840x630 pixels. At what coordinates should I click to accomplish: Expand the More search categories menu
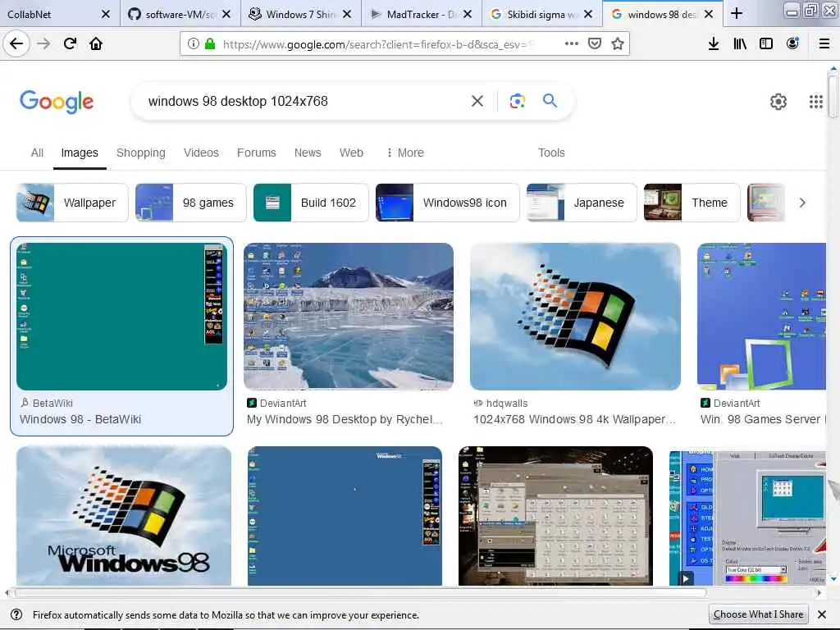coord(405,153)
